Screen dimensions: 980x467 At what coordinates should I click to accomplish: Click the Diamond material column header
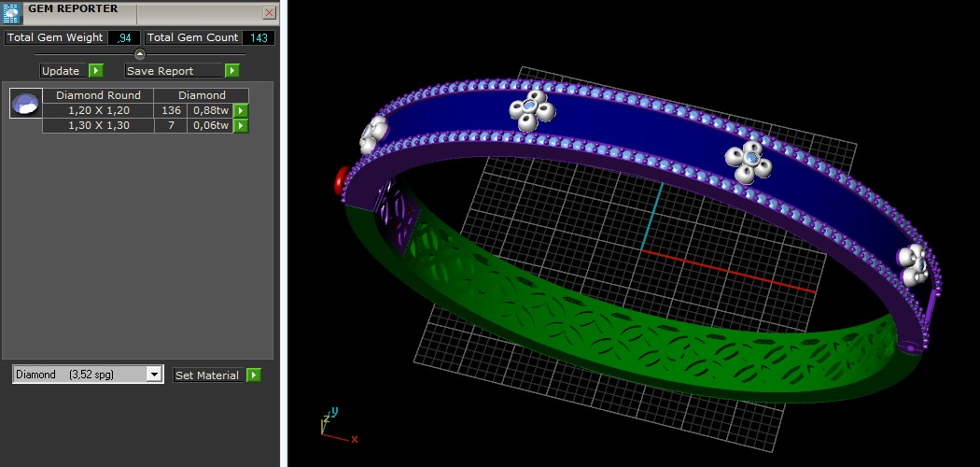tap(202, 95)
